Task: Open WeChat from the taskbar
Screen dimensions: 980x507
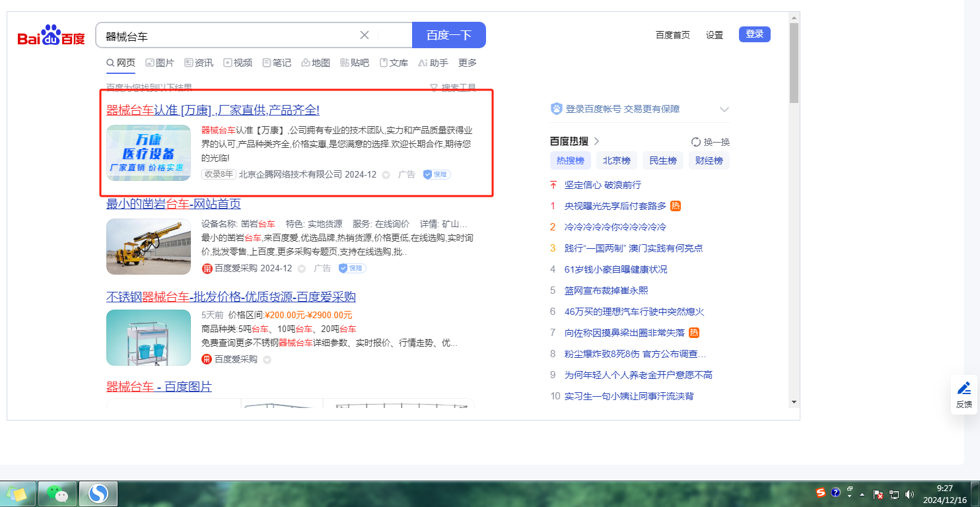Action: [x=57, y=494]
